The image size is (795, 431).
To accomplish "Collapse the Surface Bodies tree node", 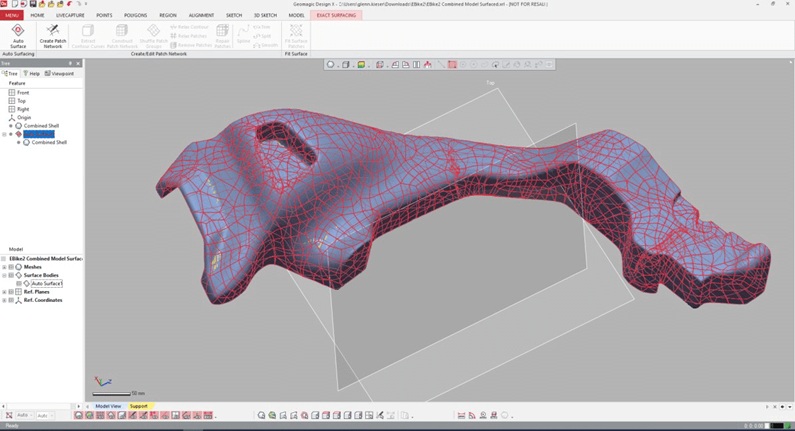I will pyautogui.click(x=4, y=275).
